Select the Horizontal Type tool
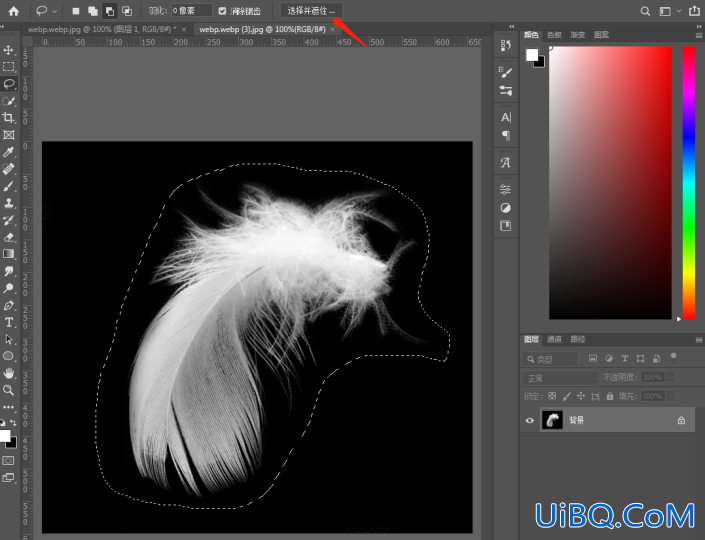Screen dimensions: 705x540 9,322
